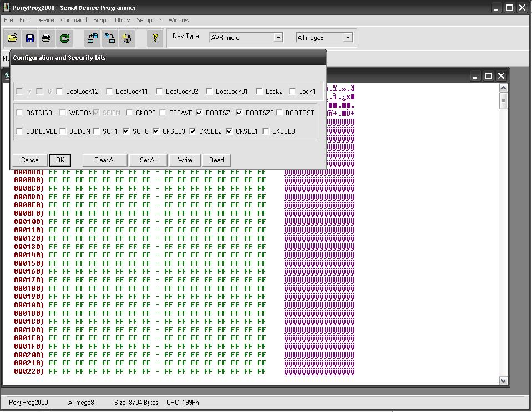Open the ATmega8 device dropdown

(x=348, y=38)
